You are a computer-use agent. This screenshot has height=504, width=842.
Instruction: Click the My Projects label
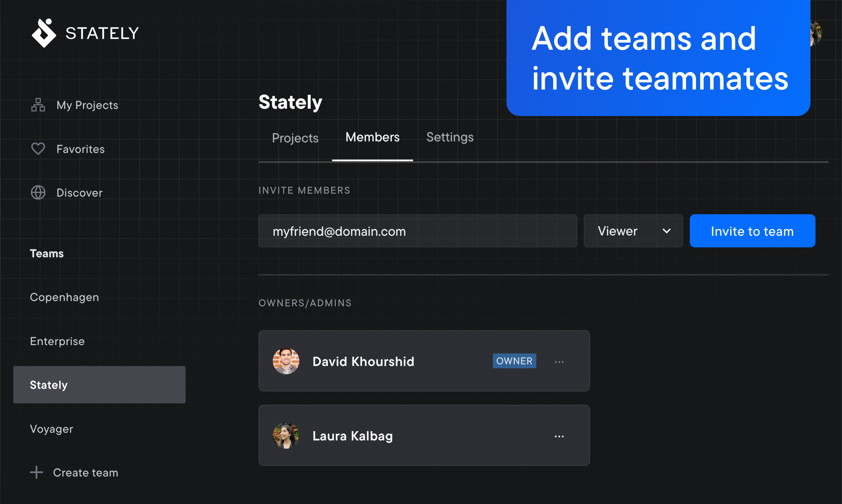87,105
